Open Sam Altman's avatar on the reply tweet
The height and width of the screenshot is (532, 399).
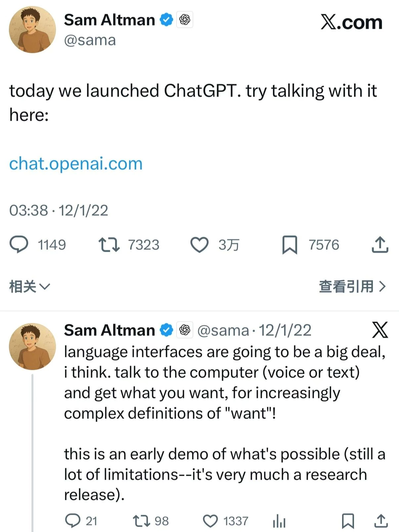tap(32, 346)
